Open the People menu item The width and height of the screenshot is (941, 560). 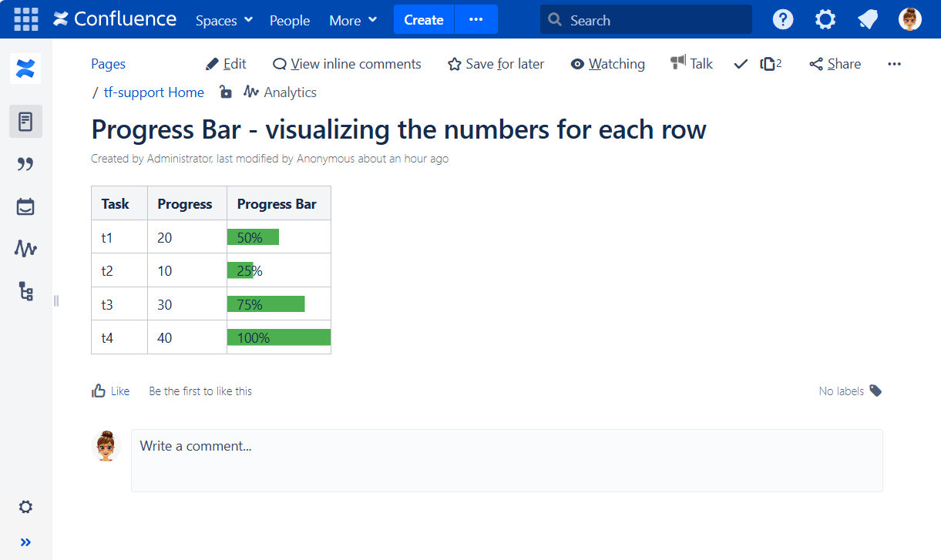(x=290, y=20)
